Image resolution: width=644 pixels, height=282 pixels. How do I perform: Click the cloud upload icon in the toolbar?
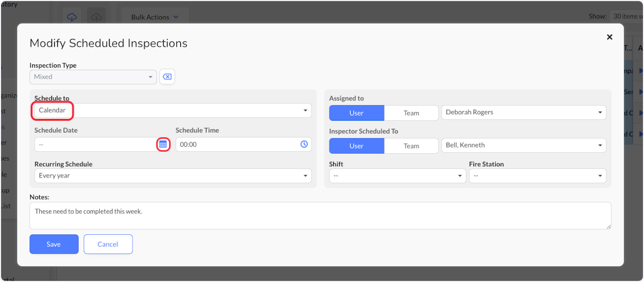[97, 17]
